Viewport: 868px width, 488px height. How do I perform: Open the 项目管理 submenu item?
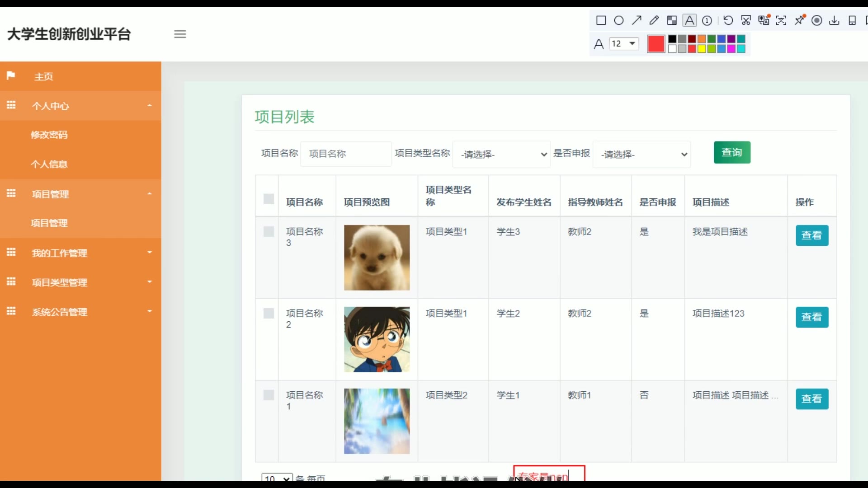(x=49, y=223)
